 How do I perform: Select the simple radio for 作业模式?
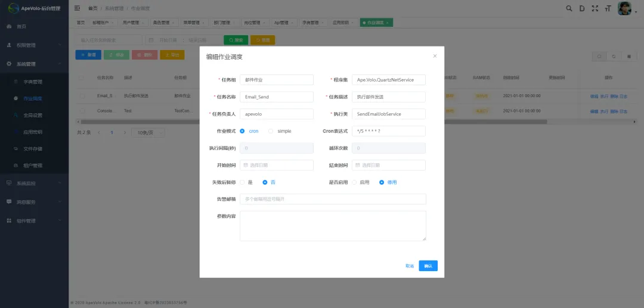tap(271, 131)
